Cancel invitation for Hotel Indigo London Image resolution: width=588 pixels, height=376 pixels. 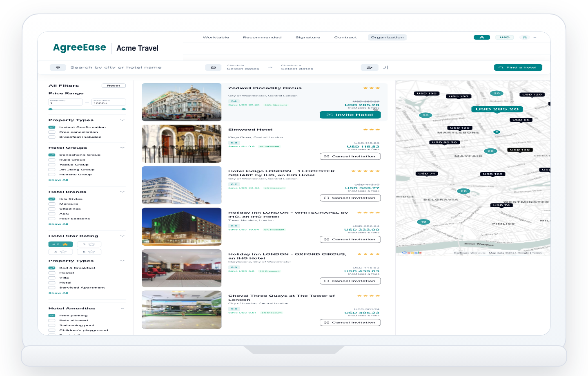[x=350, y=198]
